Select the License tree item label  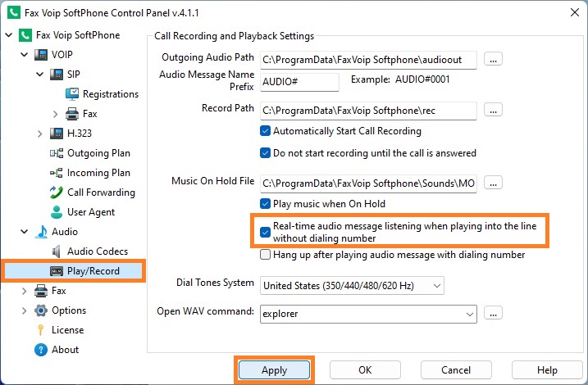68,330
